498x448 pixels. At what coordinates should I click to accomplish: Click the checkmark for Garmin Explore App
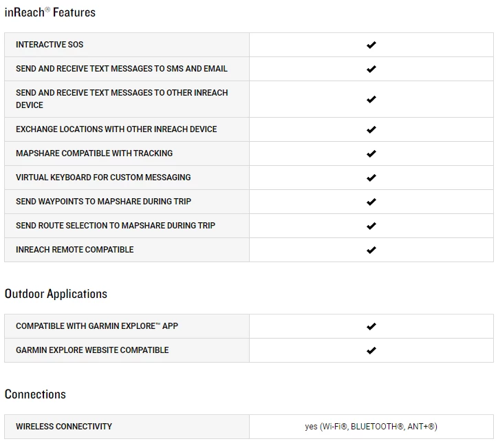click(371, 326)
